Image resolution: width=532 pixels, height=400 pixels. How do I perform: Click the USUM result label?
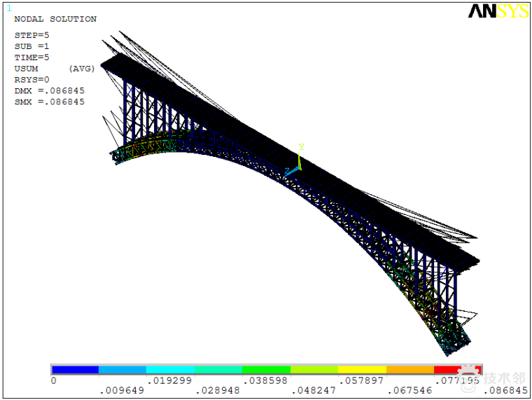(26, 69)
